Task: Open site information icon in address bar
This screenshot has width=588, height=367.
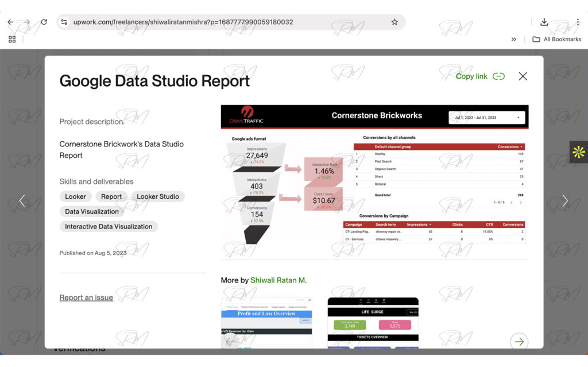Action: pyautogui.click(x=64, y=22)
